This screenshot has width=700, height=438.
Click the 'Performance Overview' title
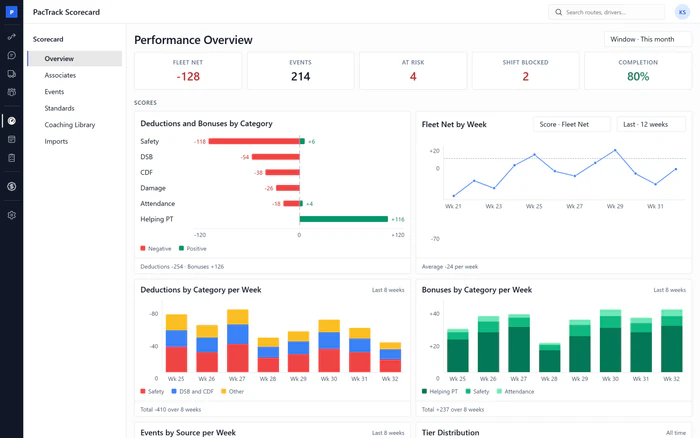pyautogui.click(x=193, y=40)
